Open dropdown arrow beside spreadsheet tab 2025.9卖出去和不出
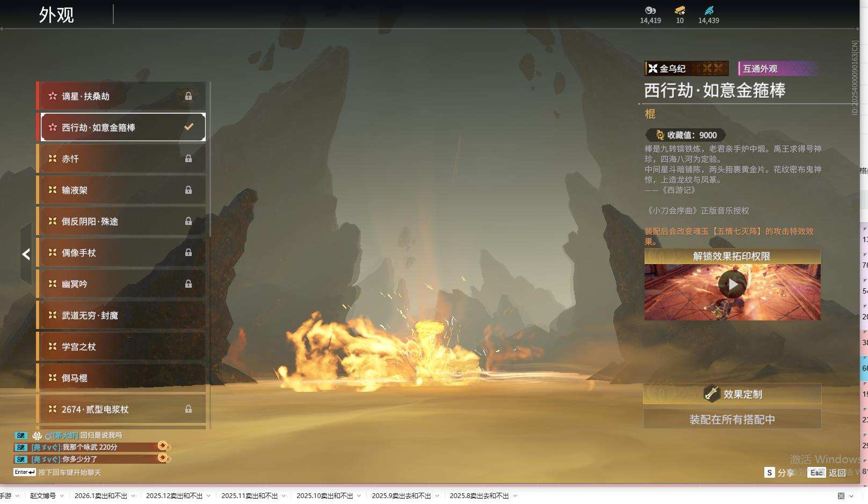Viewport: 868px width, 504px height. pos(437,496)
